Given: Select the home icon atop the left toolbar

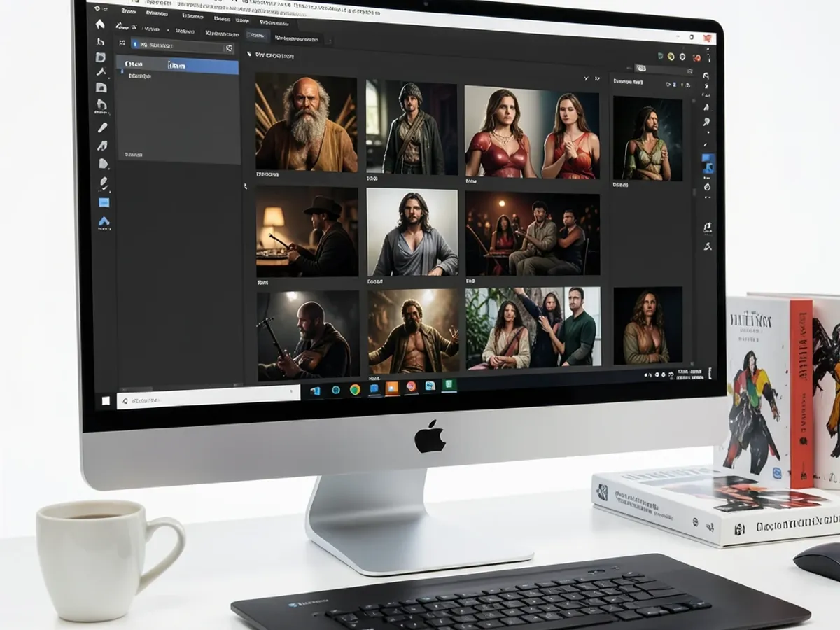Looking at the screenshot, I should click(x=100, y=24).
